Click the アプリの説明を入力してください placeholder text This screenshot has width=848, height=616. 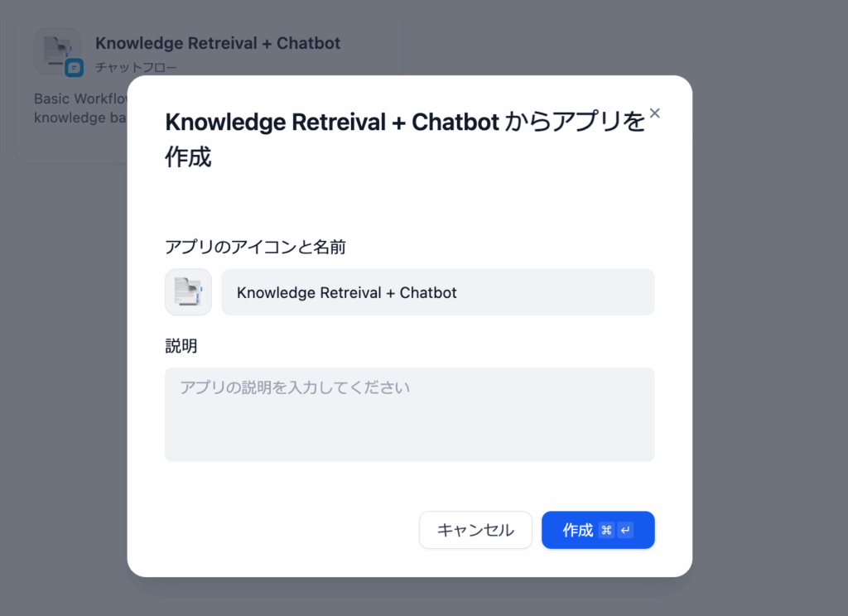coord(295,387)
